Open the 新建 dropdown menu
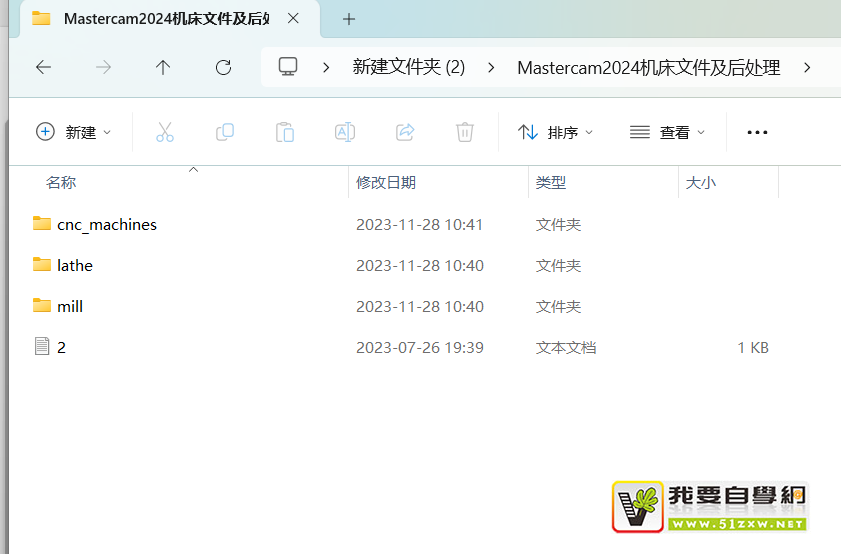The width and height of the screenshot is (841, 554). 74,132
